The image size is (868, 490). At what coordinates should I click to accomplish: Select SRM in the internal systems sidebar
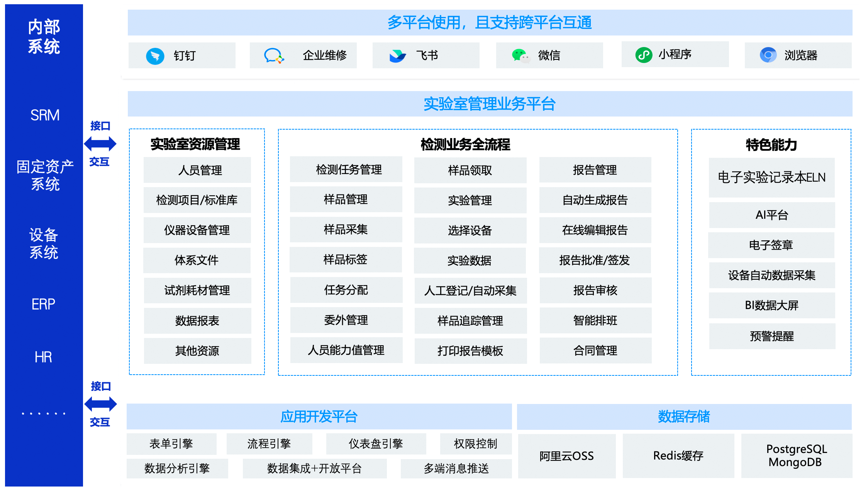point(45,115)
